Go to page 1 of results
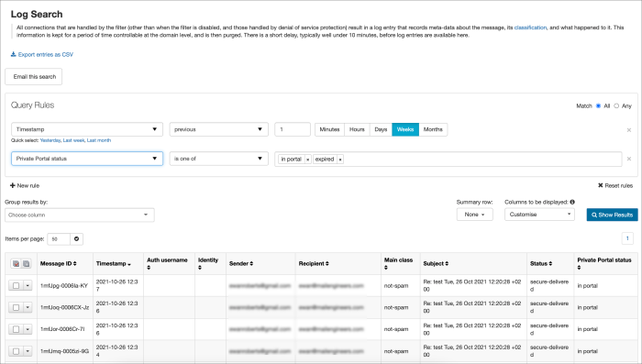 coord(627,238)
